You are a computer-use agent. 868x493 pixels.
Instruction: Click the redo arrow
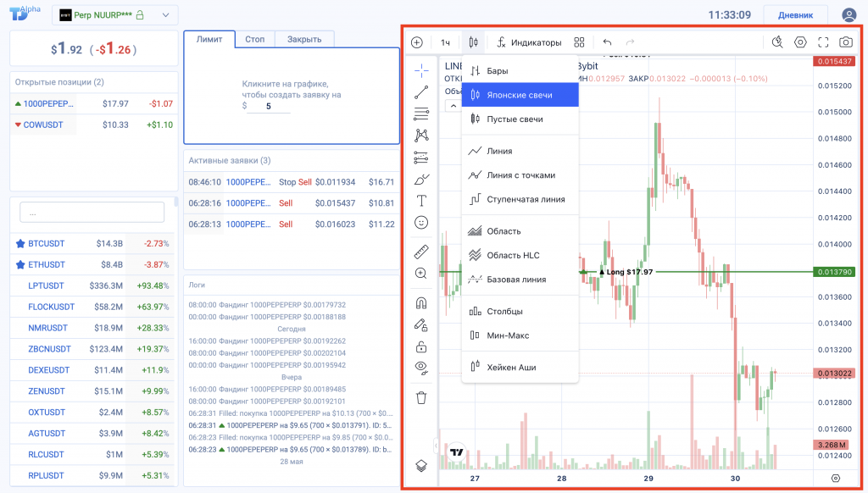coord(630,42)
